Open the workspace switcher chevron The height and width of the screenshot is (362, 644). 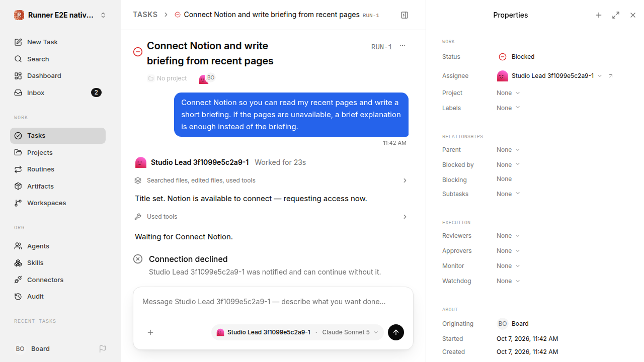(x=103, y=15)
